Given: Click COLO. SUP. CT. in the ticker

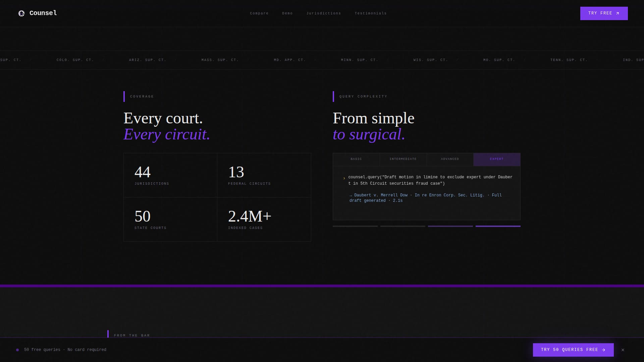Looking at the screenshot, I should click(75, 60).
